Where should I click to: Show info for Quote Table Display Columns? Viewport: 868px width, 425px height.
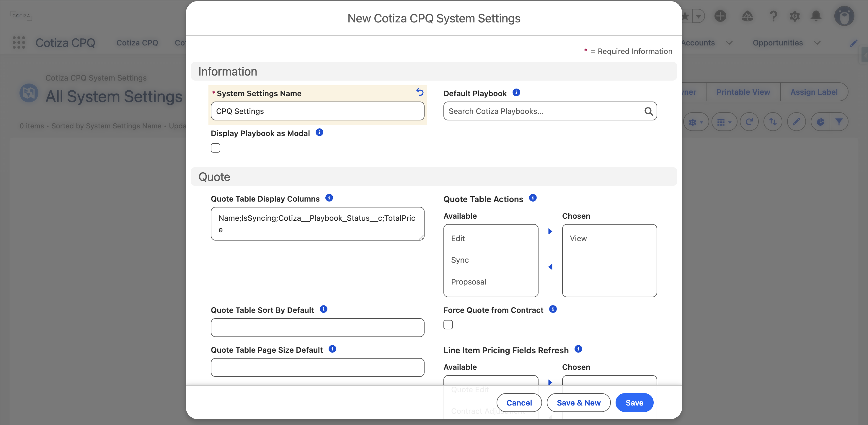pyautogui.click(x=329, y=198)
